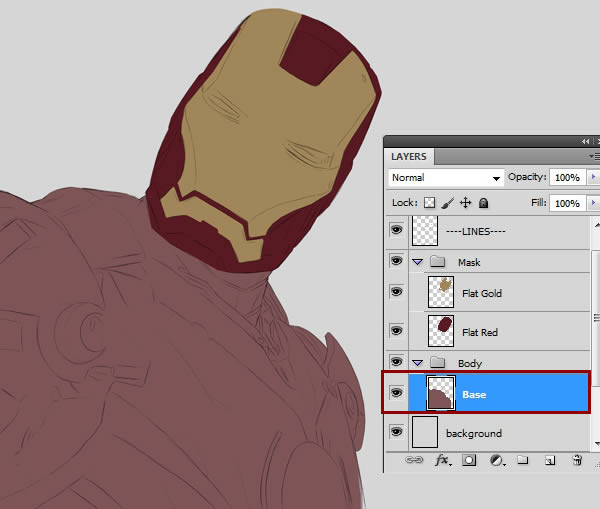The height and width of the screenshot is (509, 600).
Task: Select the 'Body' group name
Action: (470, 364)
